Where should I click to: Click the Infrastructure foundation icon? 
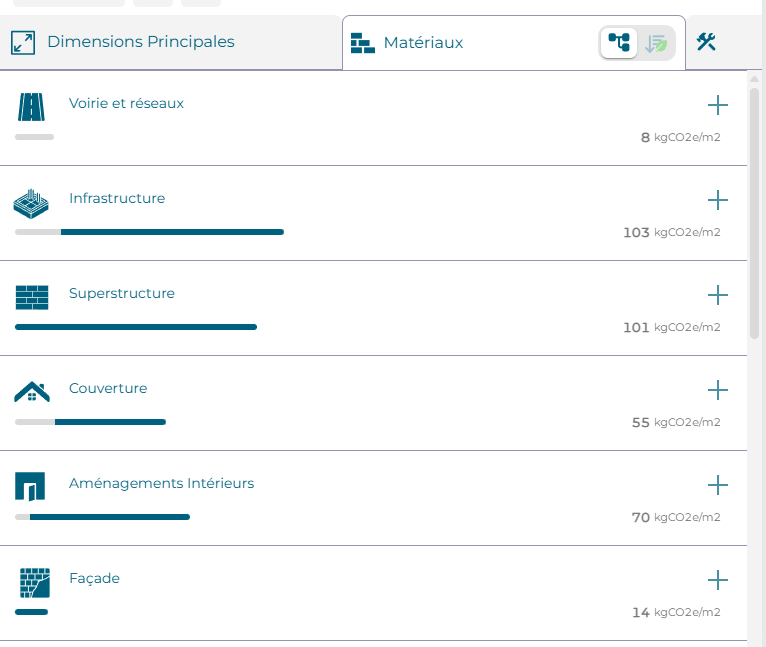(31, 203)
